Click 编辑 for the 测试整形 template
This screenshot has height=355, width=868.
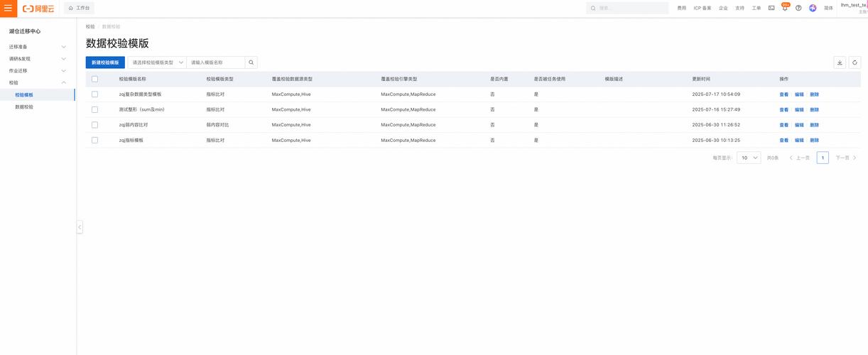(799, 109)
